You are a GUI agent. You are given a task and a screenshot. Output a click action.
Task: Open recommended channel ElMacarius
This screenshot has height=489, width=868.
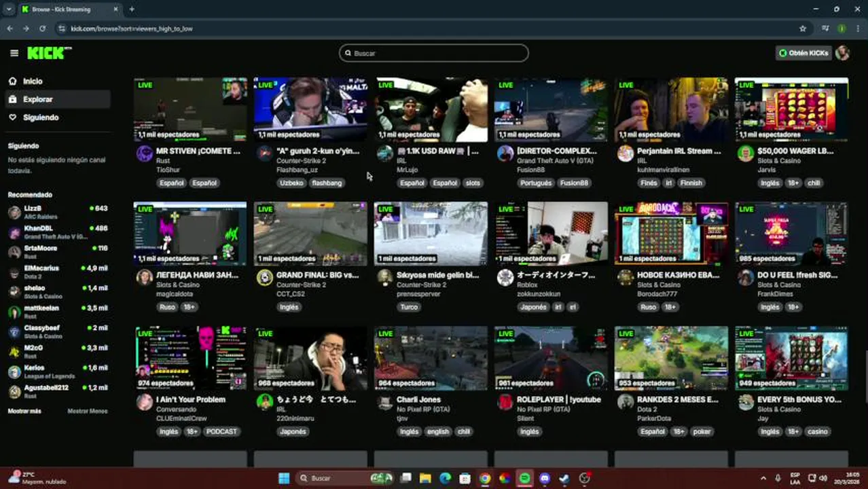pos(57,272)
